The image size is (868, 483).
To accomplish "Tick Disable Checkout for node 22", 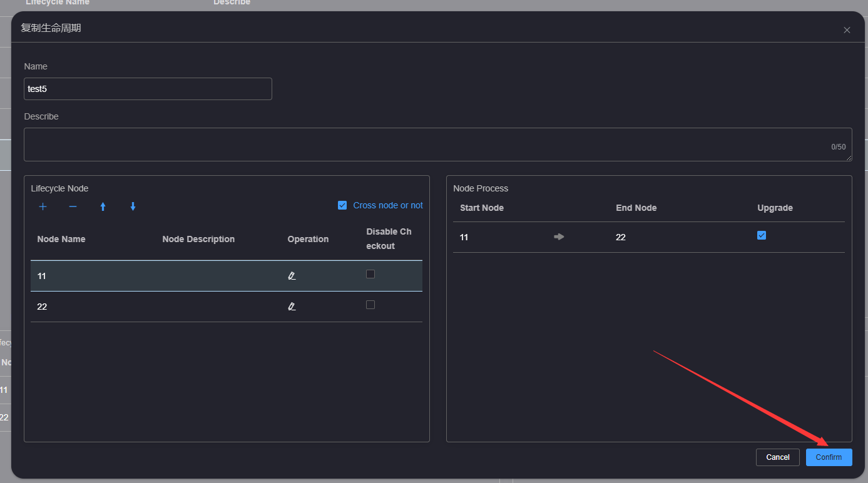I will (370, 305).
